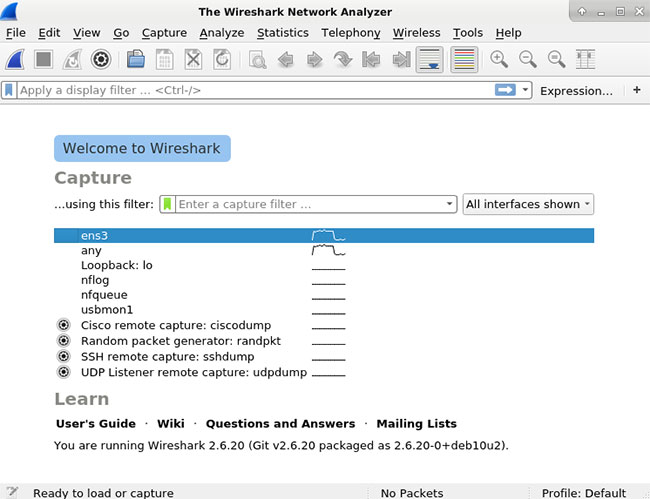The image size is (650, 499).
Task: Open the User's Guide link
Action: click(96, 424)
